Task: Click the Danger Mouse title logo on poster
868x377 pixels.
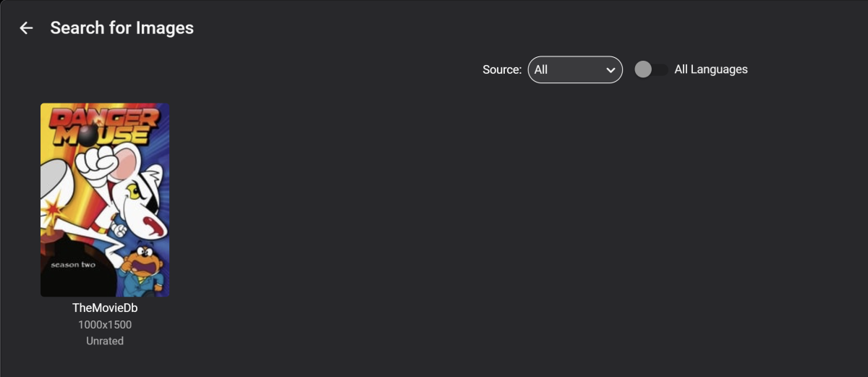Action: click(104, 127)
